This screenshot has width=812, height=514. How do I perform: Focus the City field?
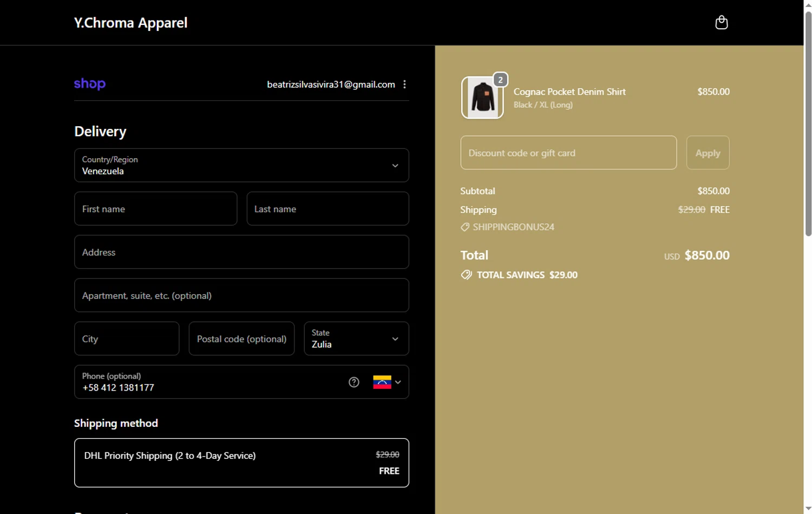(x=127, y=339)
